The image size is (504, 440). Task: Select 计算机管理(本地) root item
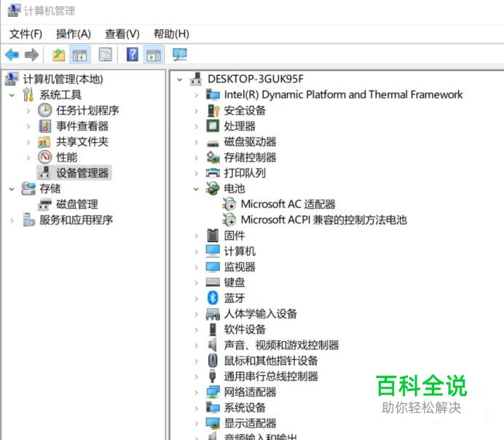[63, 79]
